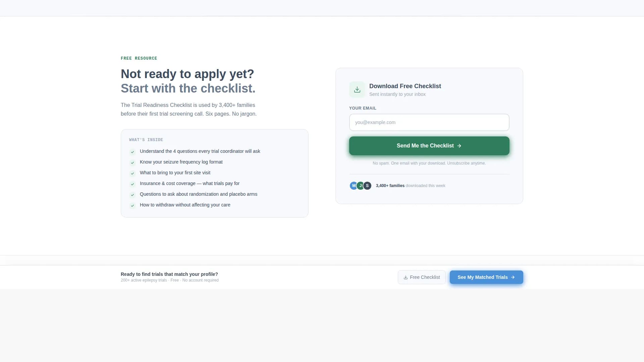The width and height of the screenshot is (644, 362).
Task: Click the M avatar circle
Action: click(x=354, y=186)
